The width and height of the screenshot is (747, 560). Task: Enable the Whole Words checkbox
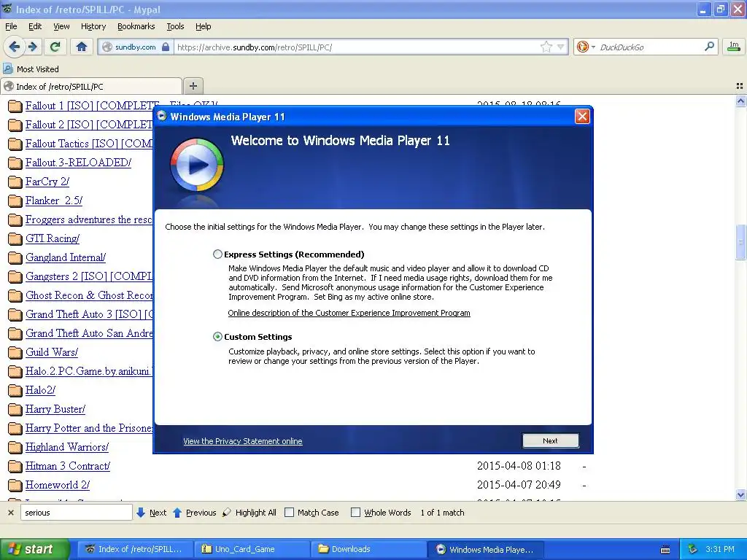pos(355,513)
